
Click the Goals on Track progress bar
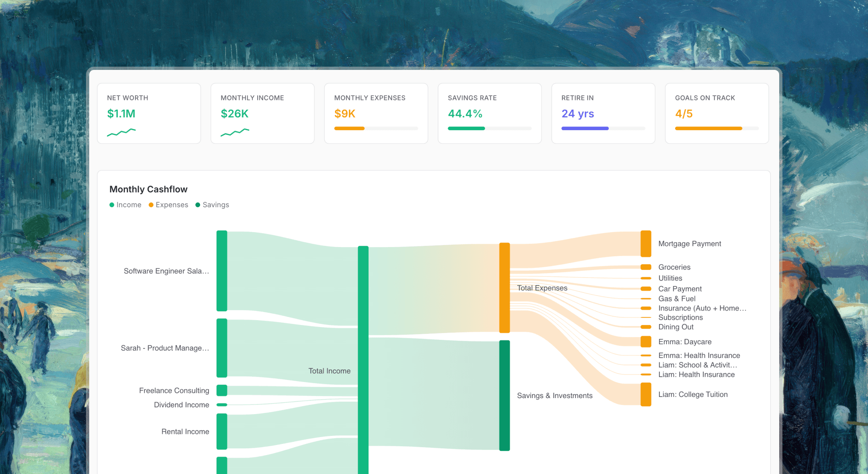point(717,129)
